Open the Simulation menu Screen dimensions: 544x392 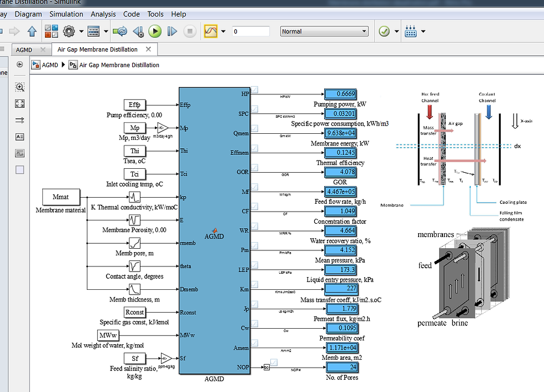tap(66, 14)
